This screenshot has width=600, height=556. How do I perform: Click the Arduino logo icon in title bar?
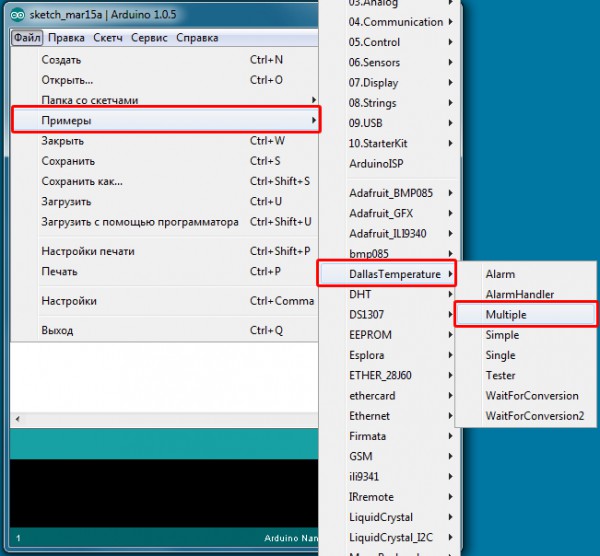tap(18, 15)
